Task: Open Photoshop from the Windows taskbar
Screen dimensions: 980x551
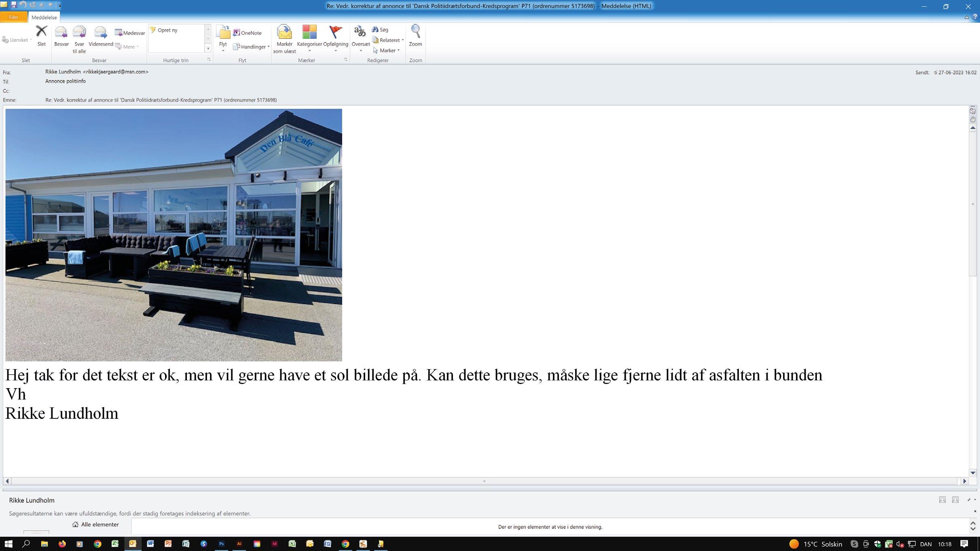Action: (x=221, y=544)
